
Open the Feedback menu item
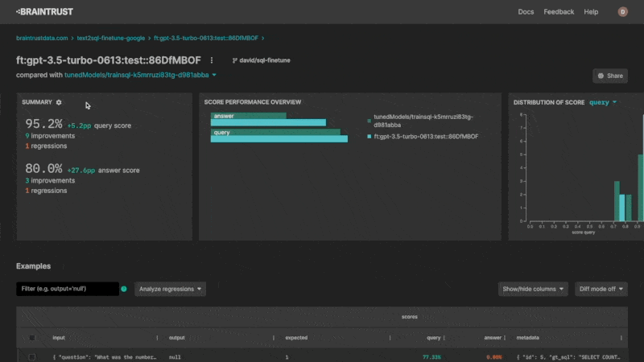[x=559, y=12]
